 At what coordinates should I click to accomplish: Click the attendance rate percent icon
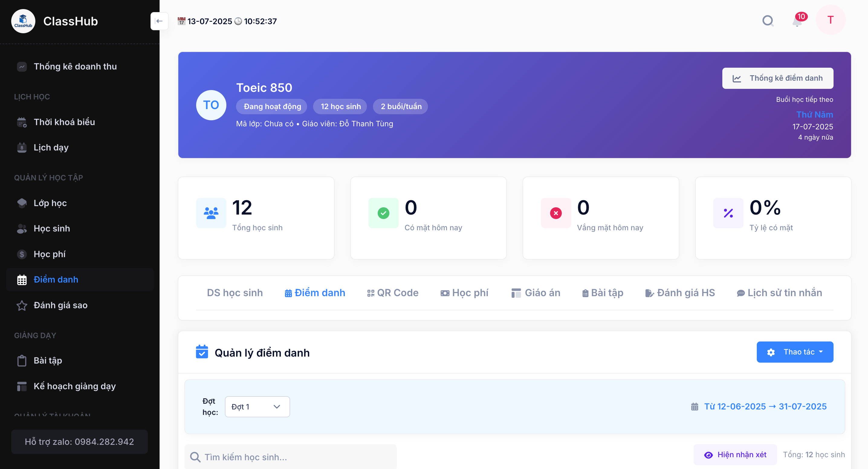pos(728,213)
